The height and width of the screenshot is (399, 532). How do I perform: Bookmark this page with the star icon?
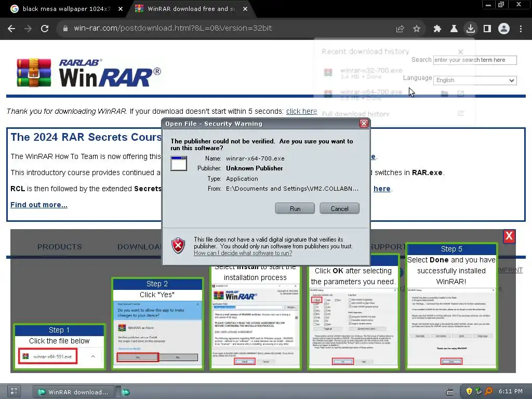tap(417, 29)
